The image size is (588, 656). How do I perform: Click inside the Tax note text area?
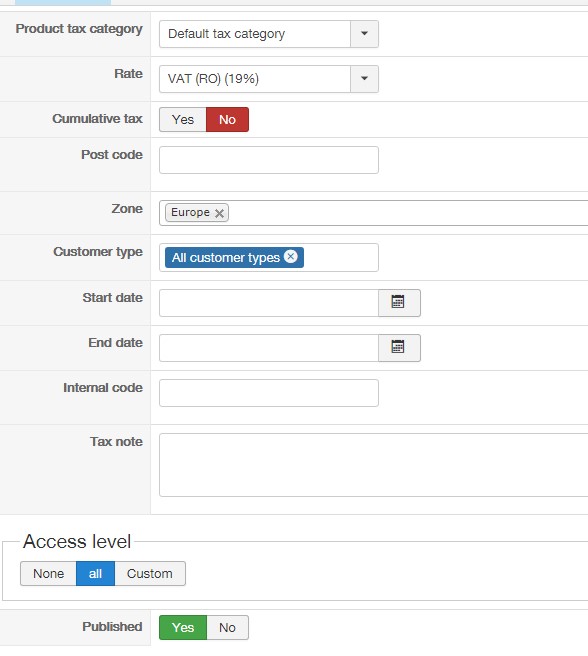click(x=373, y=465)
